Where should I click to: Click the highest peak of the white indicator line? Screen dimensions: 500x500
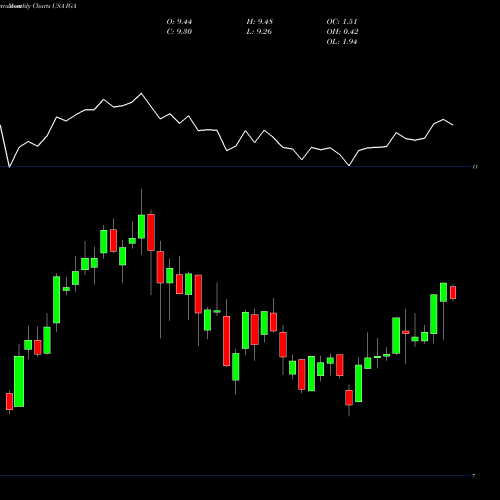coord(141,93)
